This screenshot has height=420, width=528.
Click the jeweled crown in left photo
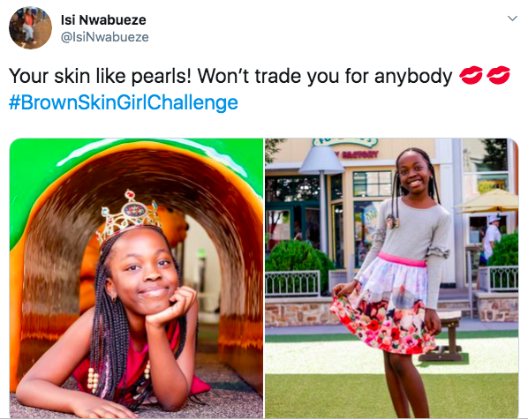129,215
